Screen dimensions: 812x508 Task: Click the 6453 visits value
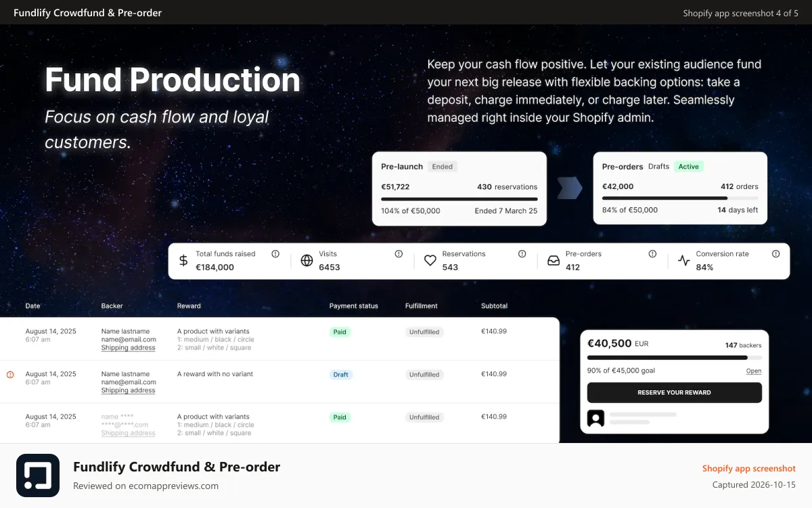[x=330, y=268]
